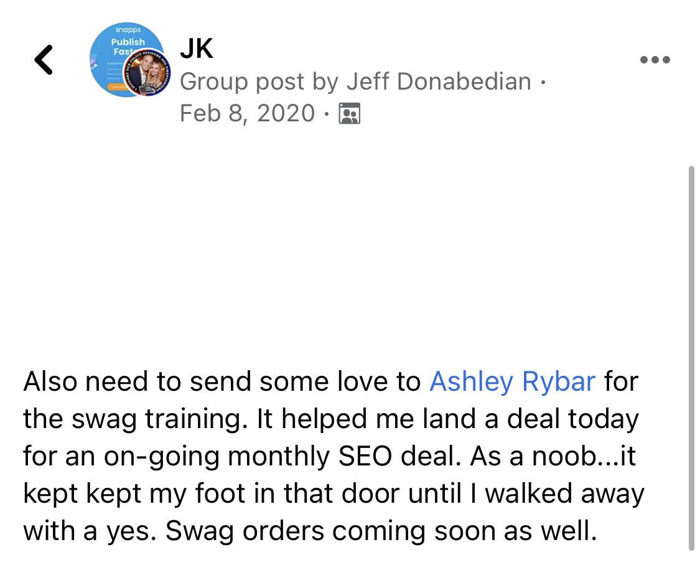
Task: Click the Feb 8, 2020 timestamp
Action: 247,113
